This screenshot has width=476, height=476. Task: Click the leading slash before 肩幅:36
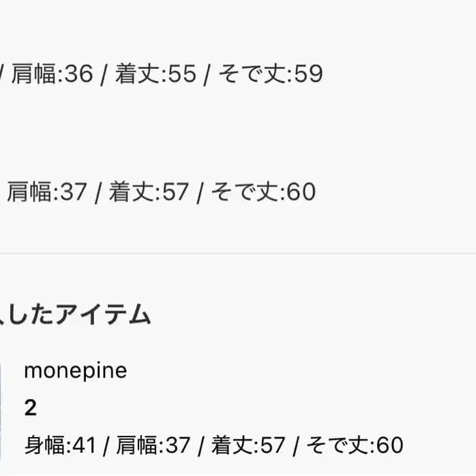(x=3, y=74)
